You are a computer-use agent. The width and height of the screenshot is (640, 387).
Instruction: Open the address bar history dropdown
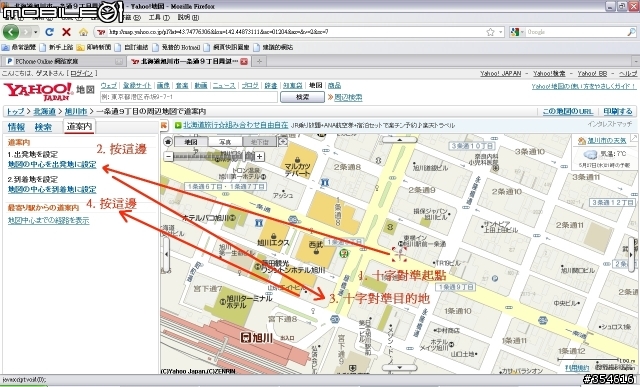(501, 32)
